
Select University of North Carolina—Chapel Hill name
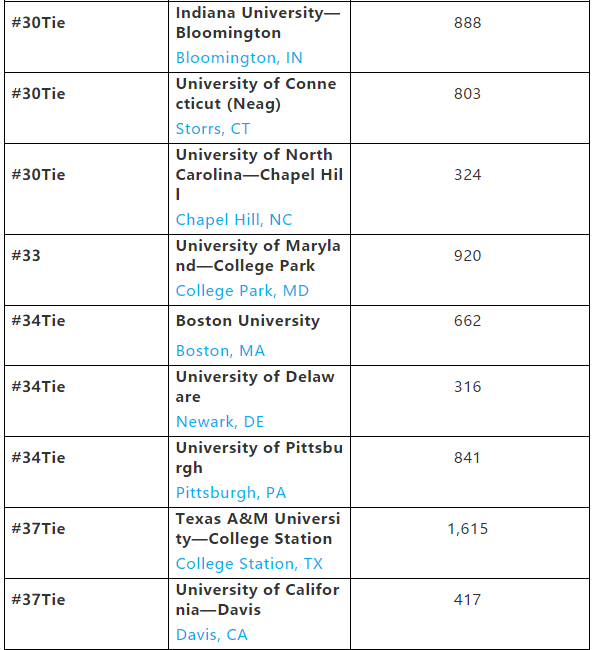pos(259,175)
